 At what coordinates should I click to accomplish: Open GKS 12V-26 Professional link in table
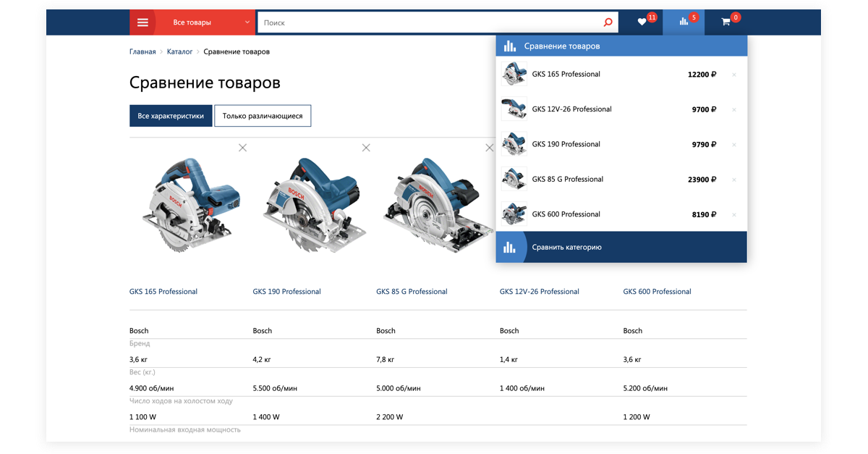[540, 292]
